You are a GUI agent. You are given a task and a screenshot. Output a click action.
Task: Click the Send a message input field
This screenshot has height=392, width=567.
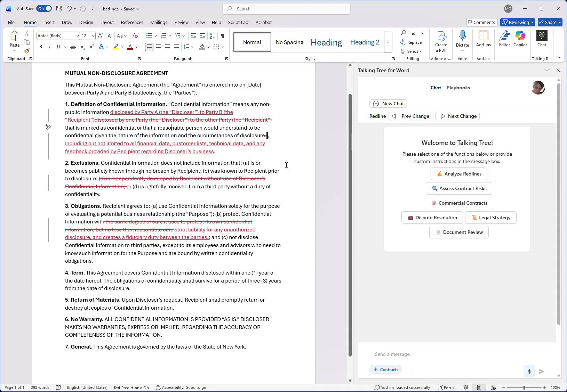click(x=447, y=354)
